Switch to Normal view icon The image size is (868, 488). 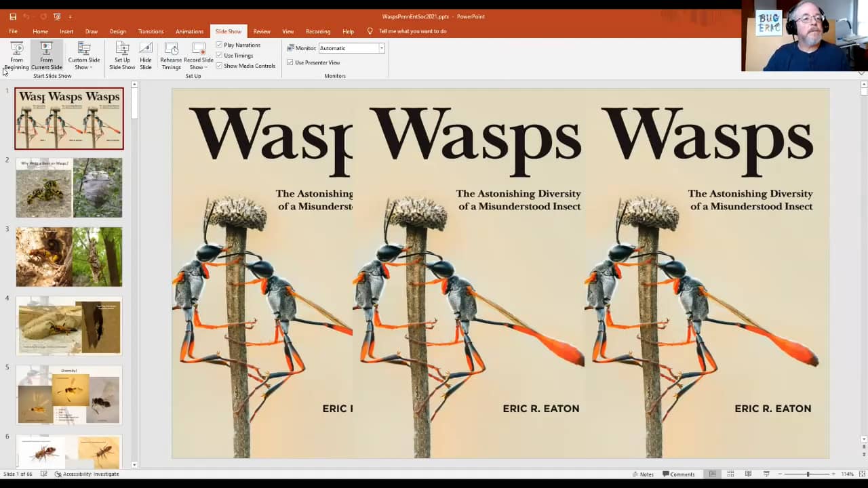pyautogui.click(x=712, y=474)
